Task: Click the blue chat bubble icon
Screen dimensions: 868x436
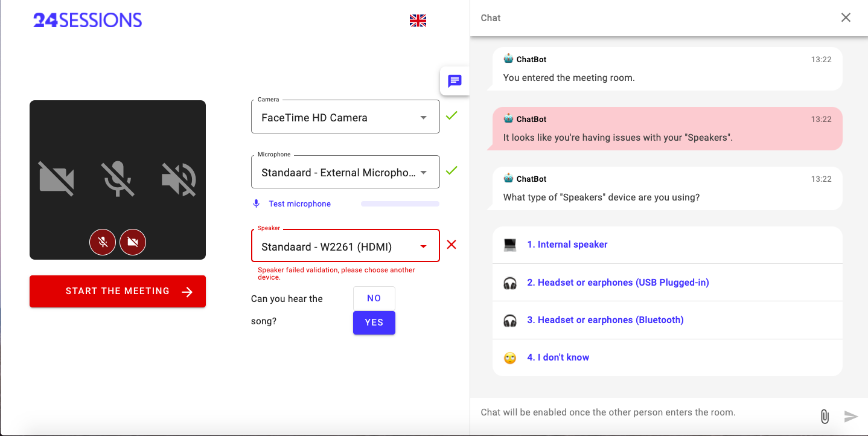Action: 455,81
